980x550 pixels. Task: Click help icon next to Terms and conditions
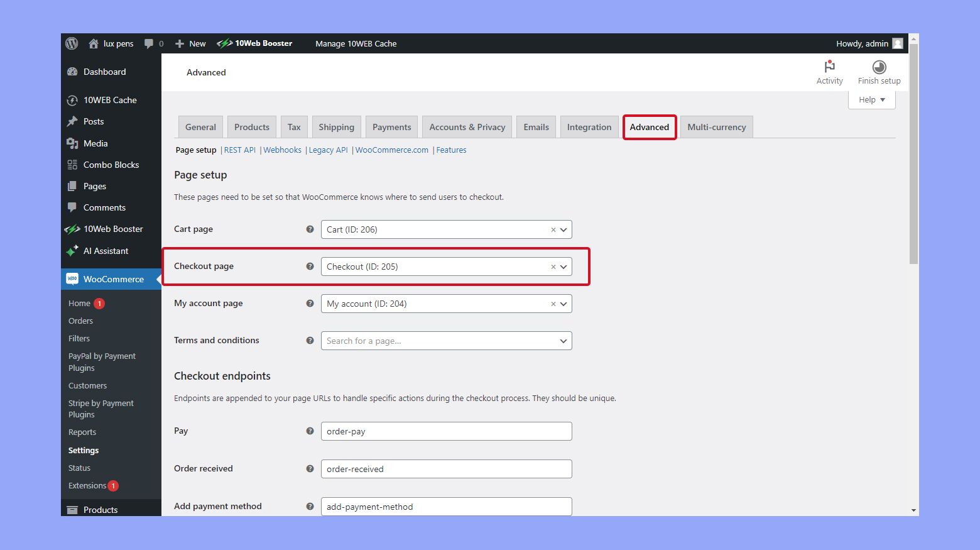pyautogui.click(x=310, y=341)
